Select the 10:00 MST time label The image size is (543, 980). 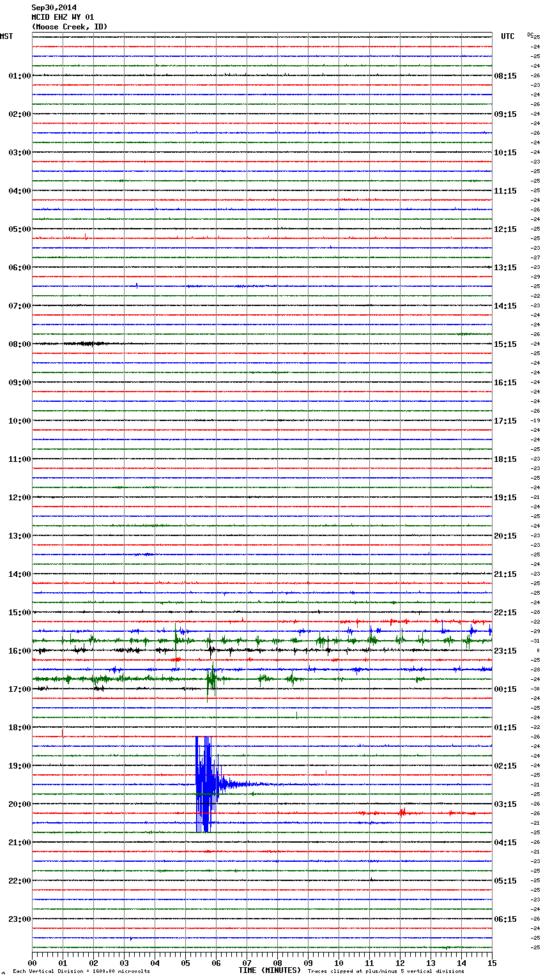[x=20, y=421]
